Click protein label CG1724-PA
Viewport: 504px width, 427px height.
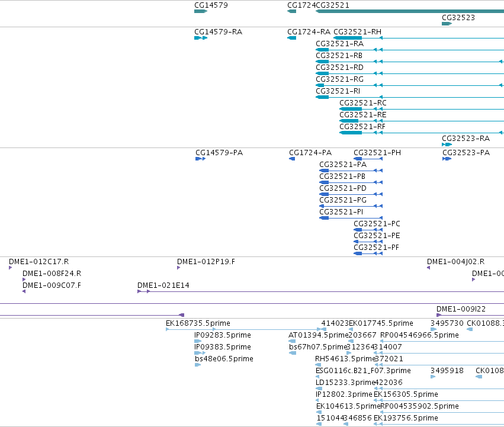click(310, 153)
